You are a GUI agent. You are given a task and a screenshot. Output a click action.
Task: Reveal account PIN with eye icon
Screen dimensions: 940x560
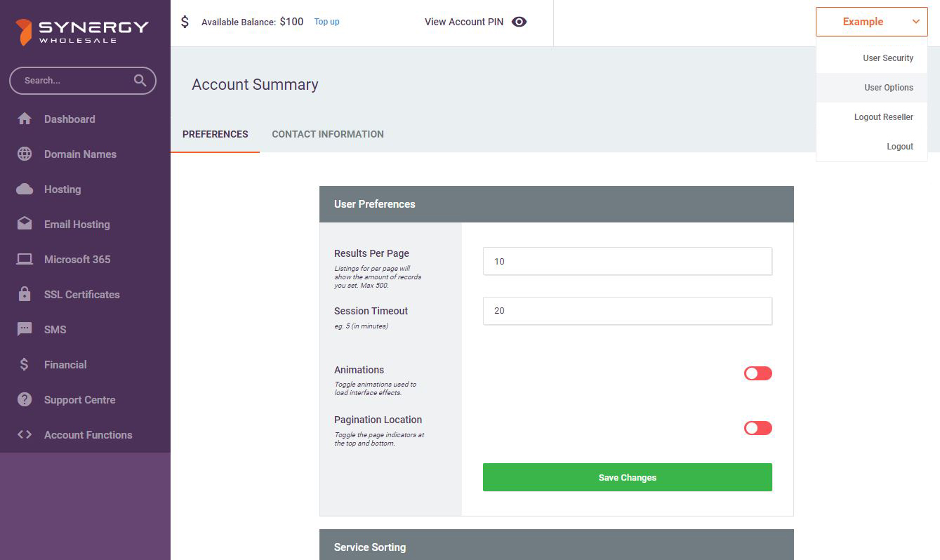519,22
